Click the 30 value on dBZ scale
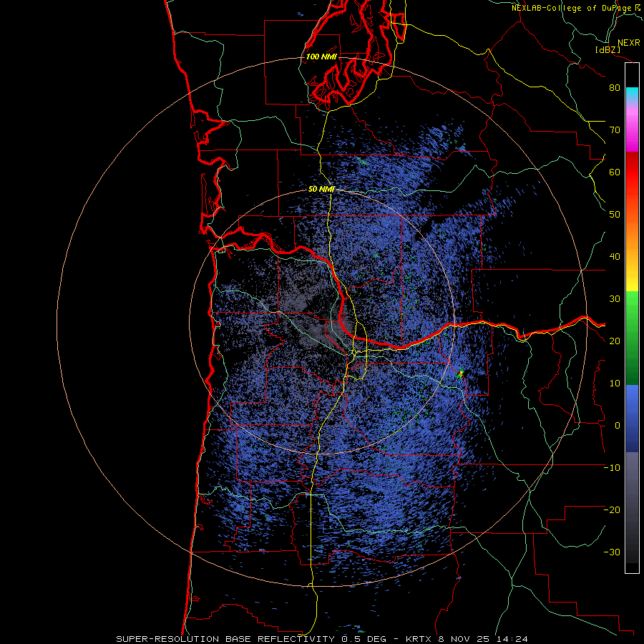The image size is (644, 644). tap(615, 299)
